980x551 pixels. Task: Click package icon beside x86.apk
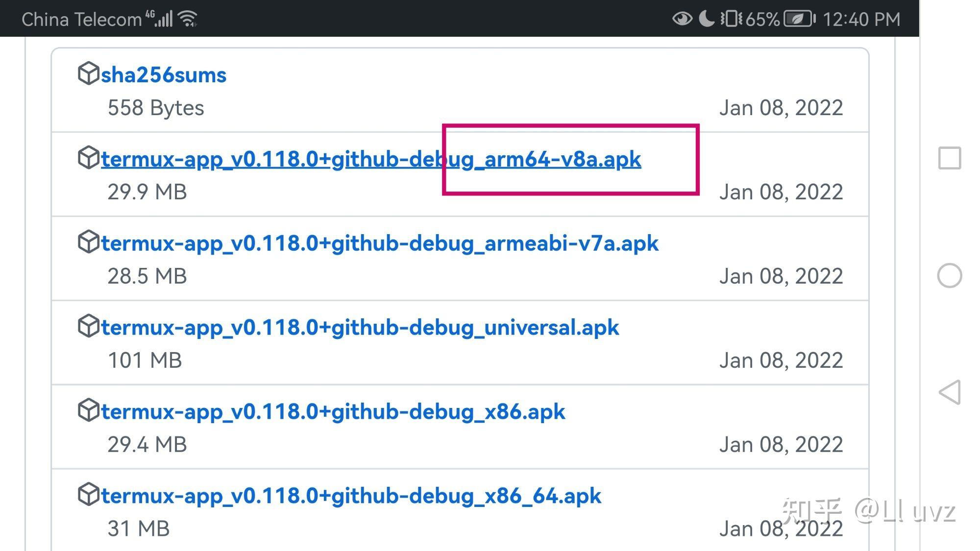89,410
